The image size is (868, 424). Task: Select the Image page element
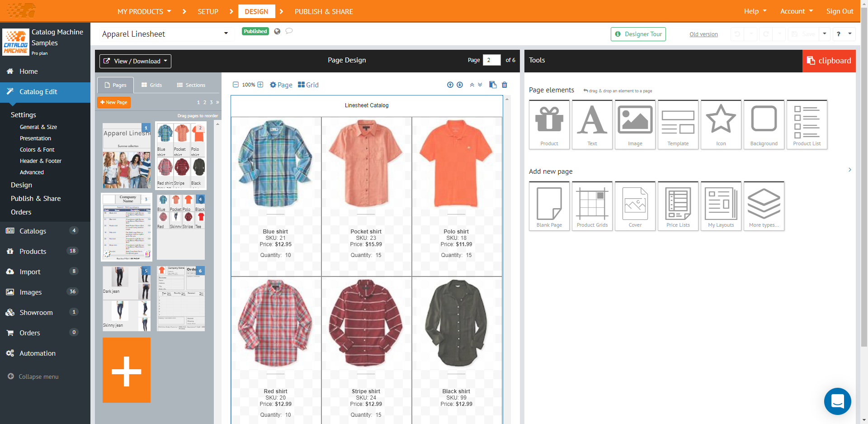tap(635, 124)
